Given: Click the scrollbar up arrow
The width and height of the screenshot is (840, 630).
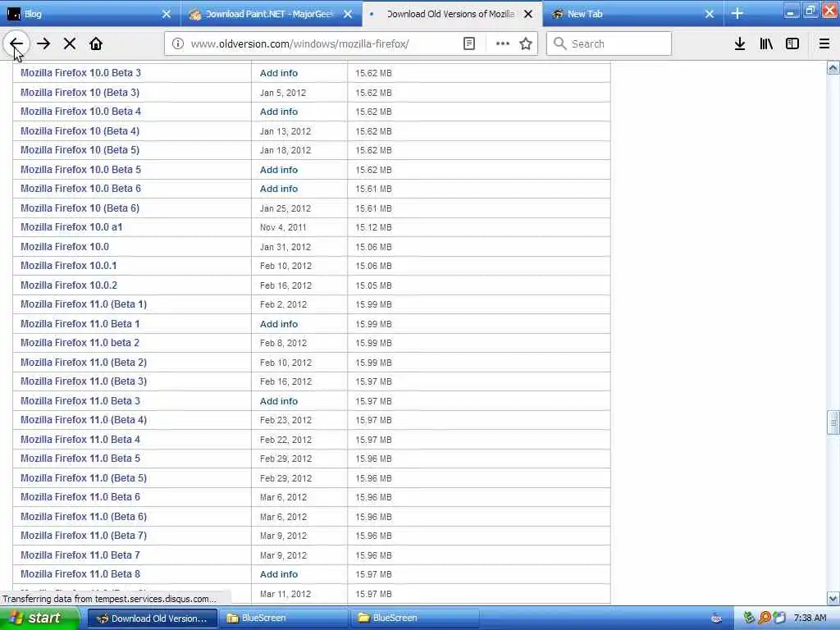Looking at the screenshot, I should 833,67.
